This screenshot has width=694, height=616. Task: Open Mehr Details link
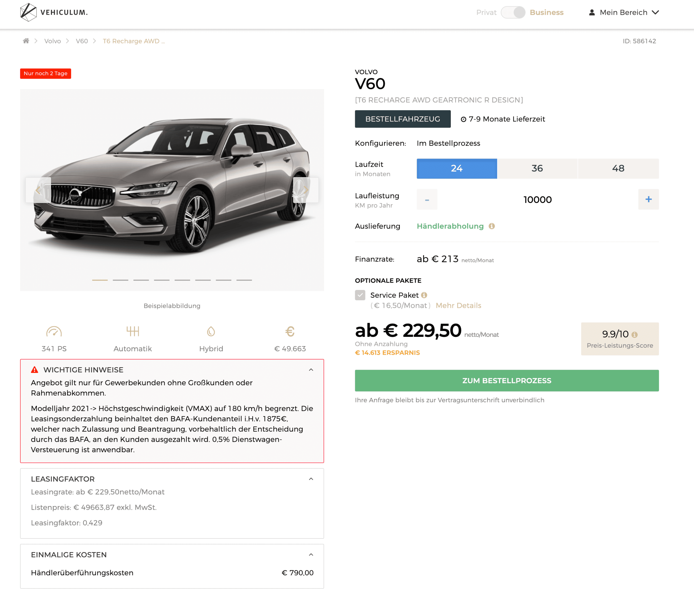(458, 305)
